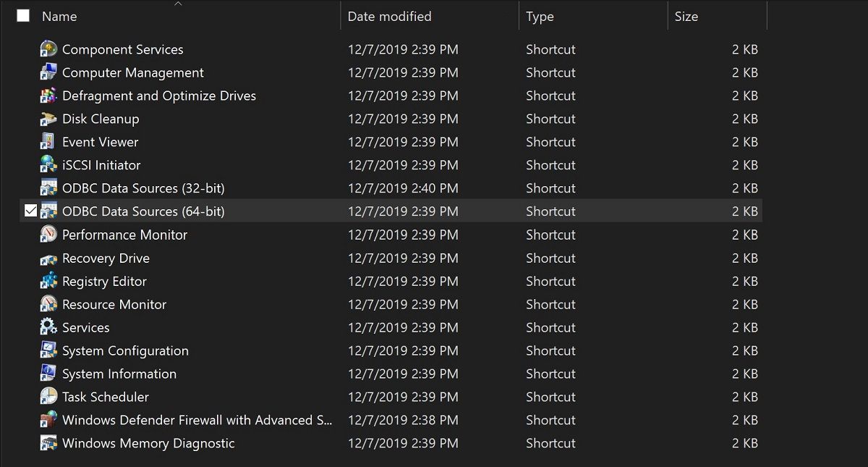Screen dimensions: 868x467
Task: Click the 2 KB size for Component Services
Action: pos(745,49)
